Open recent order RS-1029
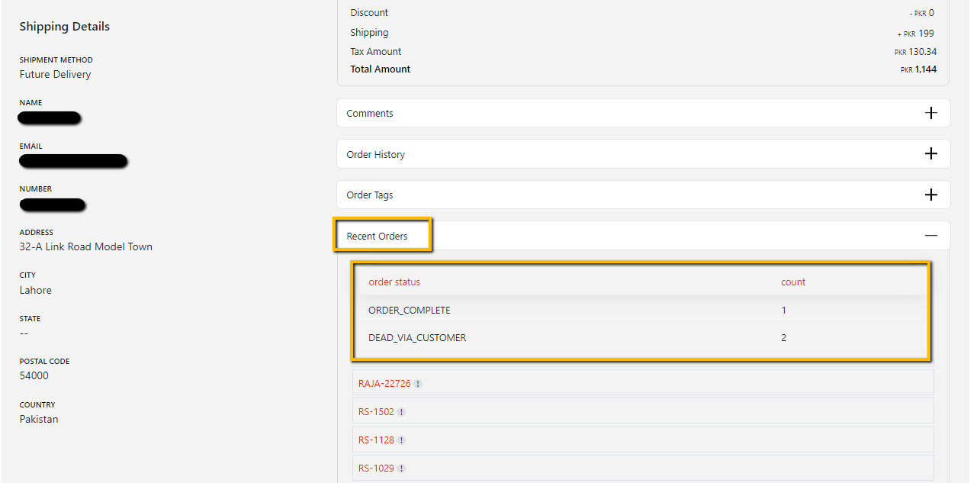 pos(376,469)
